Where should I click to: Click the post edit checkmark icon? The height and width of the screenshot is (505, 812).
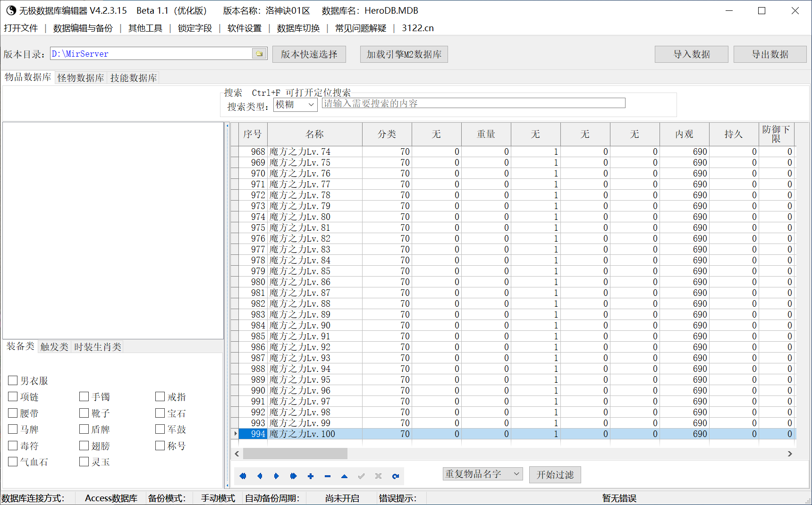point(362,476)
